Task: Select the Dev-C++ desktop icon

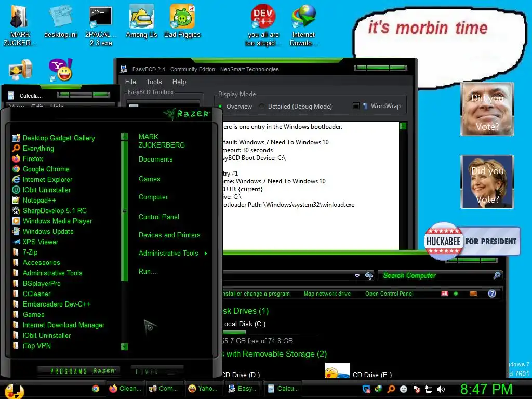Action: click(x=263, y=25)
